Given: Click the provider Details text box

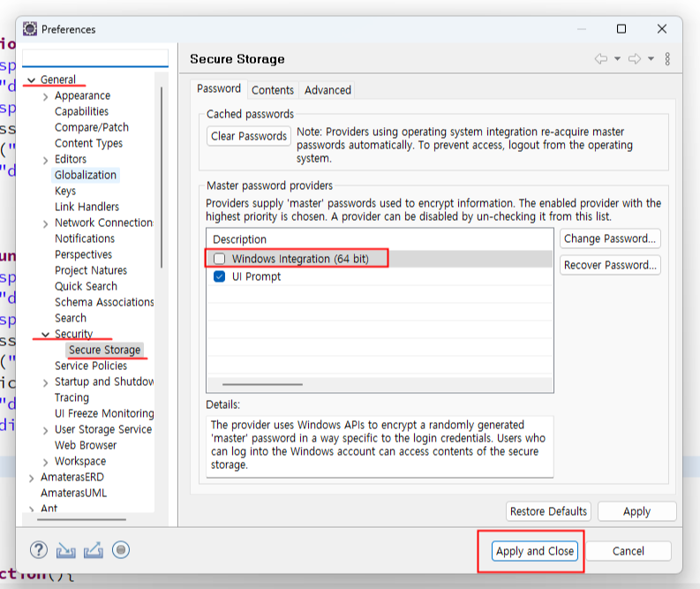Looking at the screenshot, I should 380,447.
